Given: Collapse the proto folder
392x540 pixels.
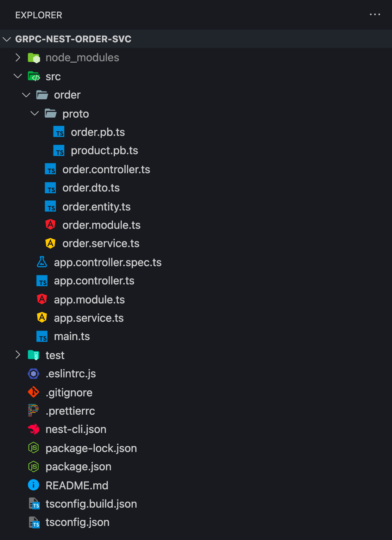Looking at the screenshot, I should [34, 113].
